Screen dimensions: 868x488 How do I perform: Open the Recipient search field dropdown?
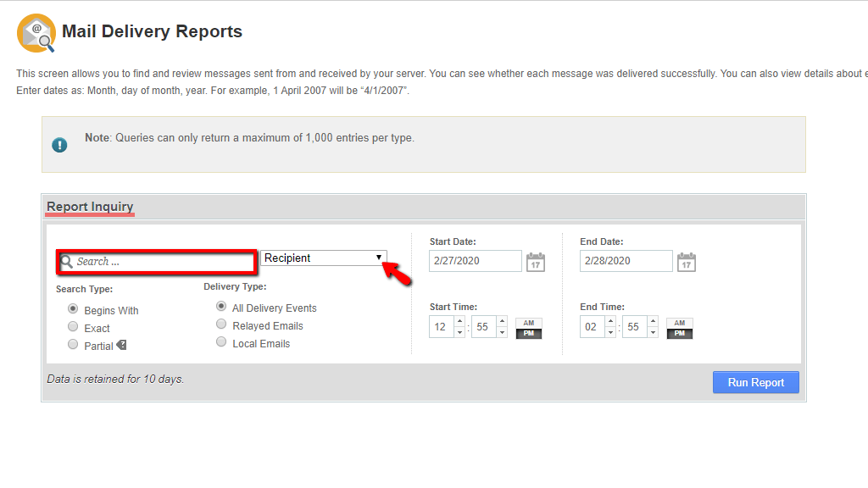pyautogui.click(x=323, y=258)
